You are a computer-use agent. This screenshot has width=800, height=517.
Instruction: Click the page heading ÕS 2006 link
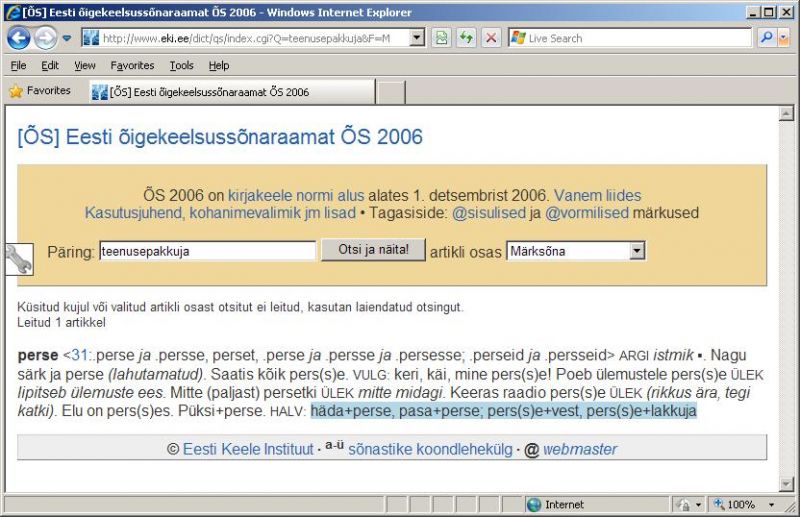[x=220, y=137]
